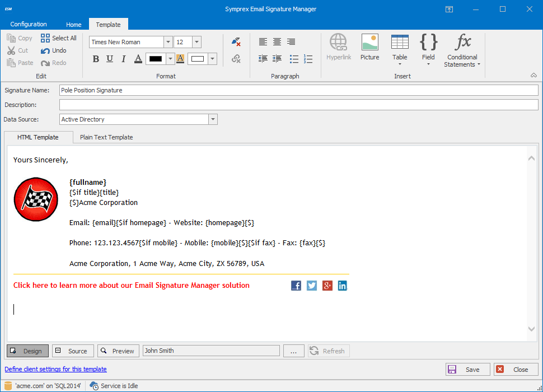The height and width of the screenshot is (392, 543).
Task: Switch the editor to Source view
Action: 73,351
